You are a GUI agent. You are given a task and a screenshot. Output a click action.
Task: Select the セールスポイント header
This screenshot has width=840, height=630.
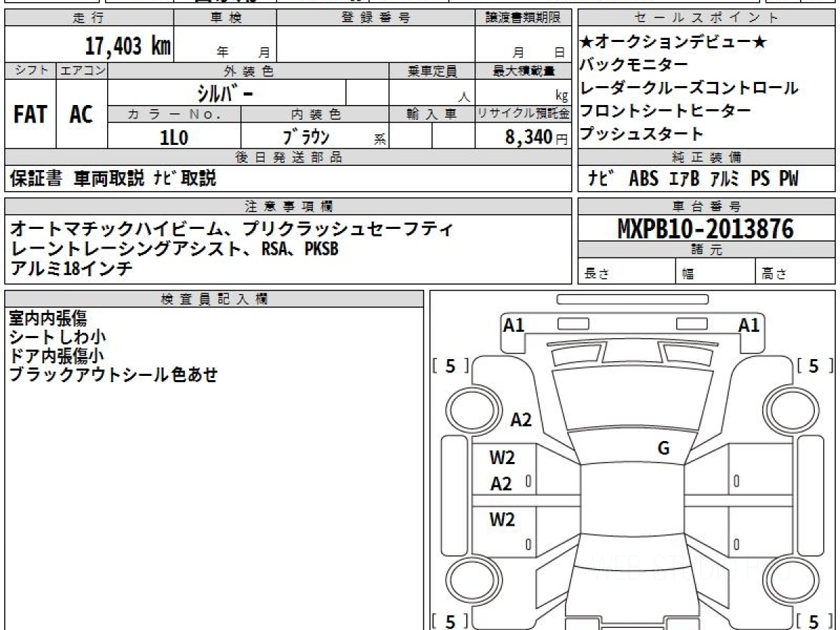[x=706, y=18]
